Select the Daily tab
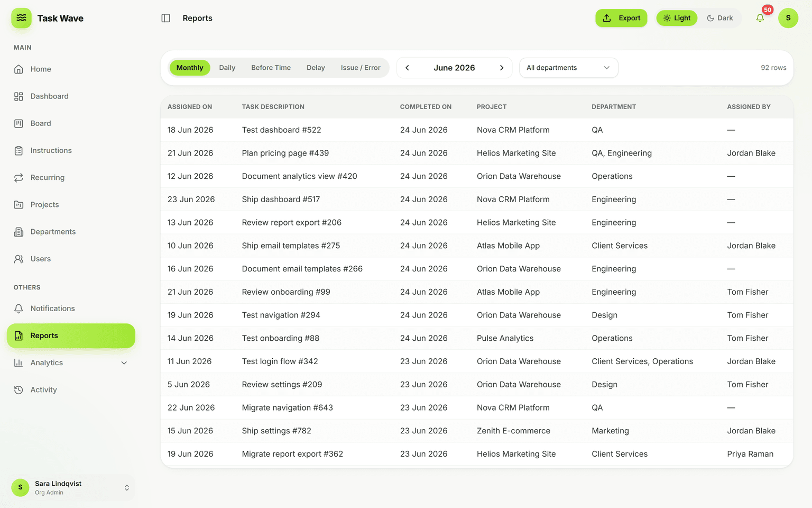Image resolution: width=812 pixels, height=508 pixels. pyautogui.click(x=227, y=68)
